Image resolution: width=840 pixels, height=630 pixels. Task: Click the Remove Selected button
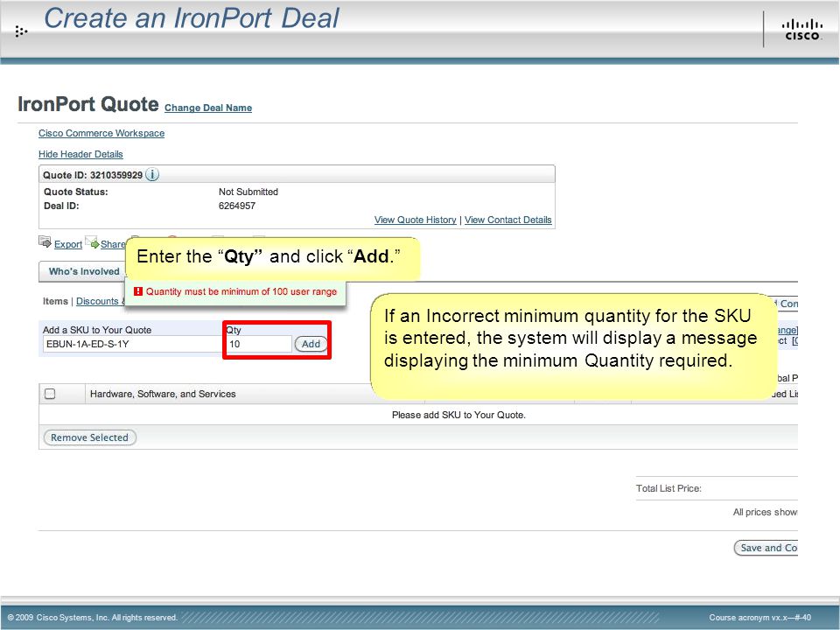89,437
